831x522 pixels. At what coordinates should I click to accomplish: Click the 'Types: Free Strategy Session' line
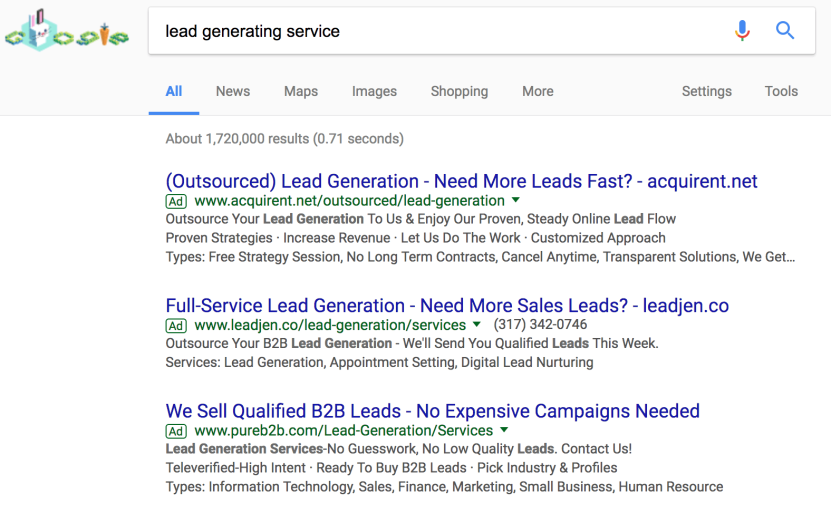click(480, 257)
